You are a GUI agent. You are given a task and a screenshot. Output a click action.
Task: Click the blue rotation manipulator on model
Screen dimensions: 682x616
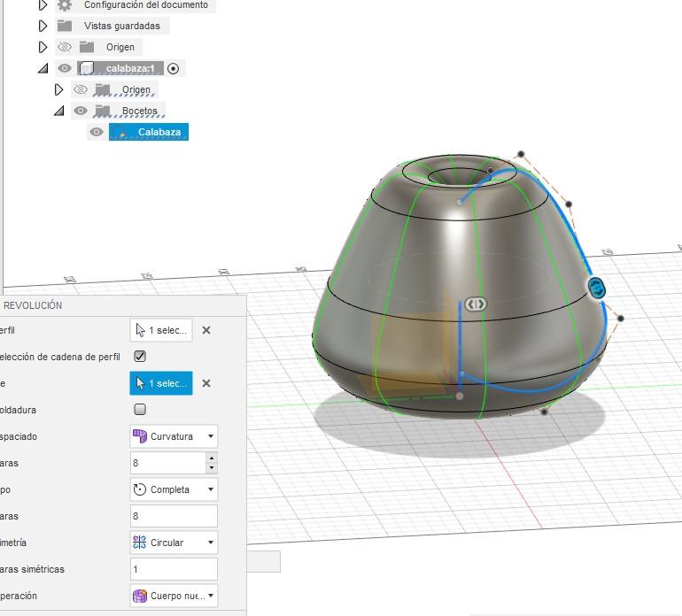pyautogui.click(x=596, y=288)
